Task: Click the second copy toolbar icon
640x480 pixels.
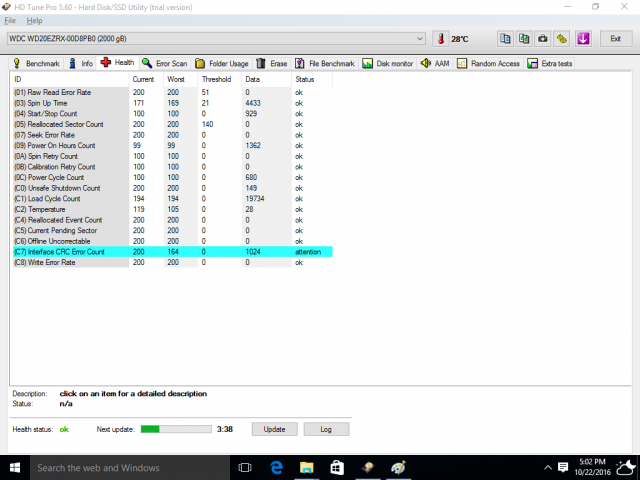Action: (x=523, y=39)
